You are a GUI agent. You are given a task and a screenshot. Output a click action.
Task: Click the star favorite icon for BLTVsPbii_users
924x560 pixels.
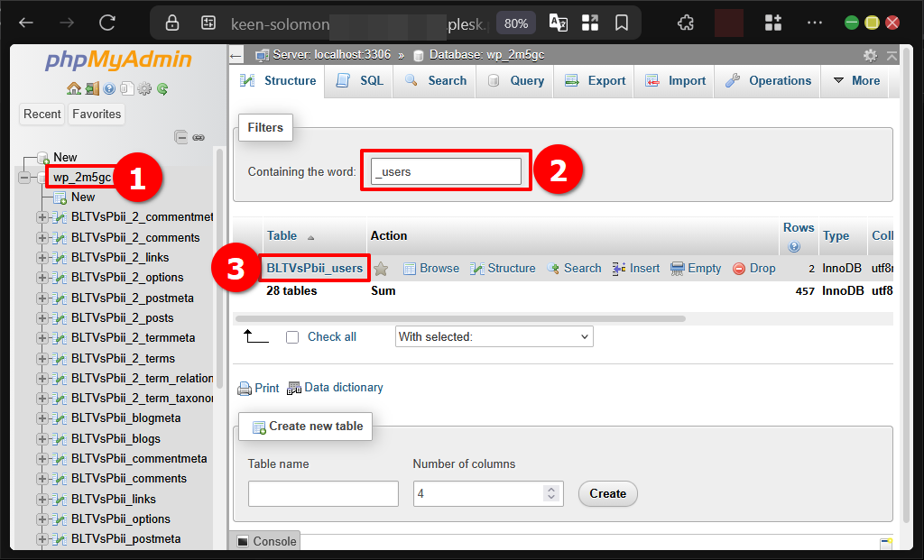(x=382, y=269)
